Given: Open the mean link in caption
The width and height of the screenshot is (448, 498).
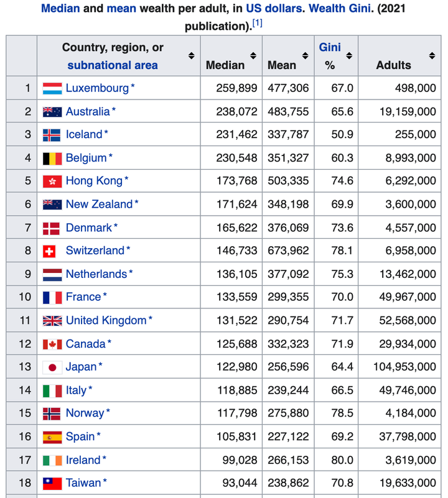Looking at the screenshot, I should click(121, 8).
